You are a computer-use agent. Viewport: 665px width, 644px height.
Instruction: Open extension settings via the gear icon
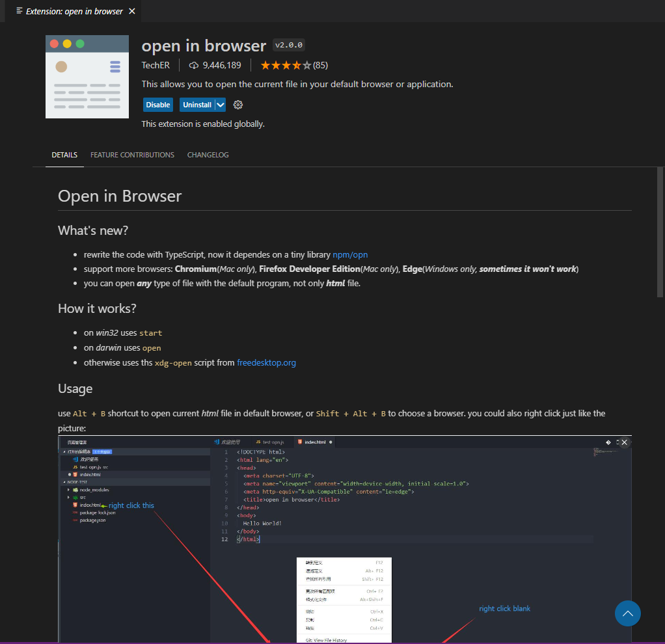[238, 104]
